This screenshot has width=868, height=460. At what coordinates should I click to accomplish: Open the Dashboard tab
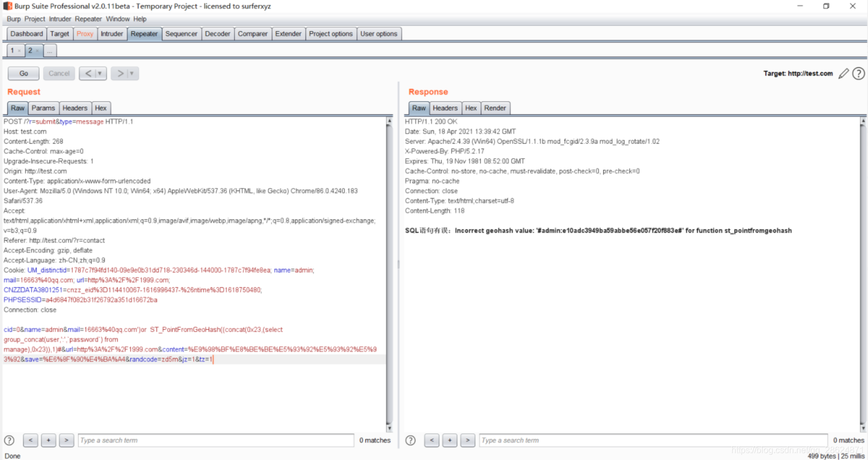pos(26,34)
